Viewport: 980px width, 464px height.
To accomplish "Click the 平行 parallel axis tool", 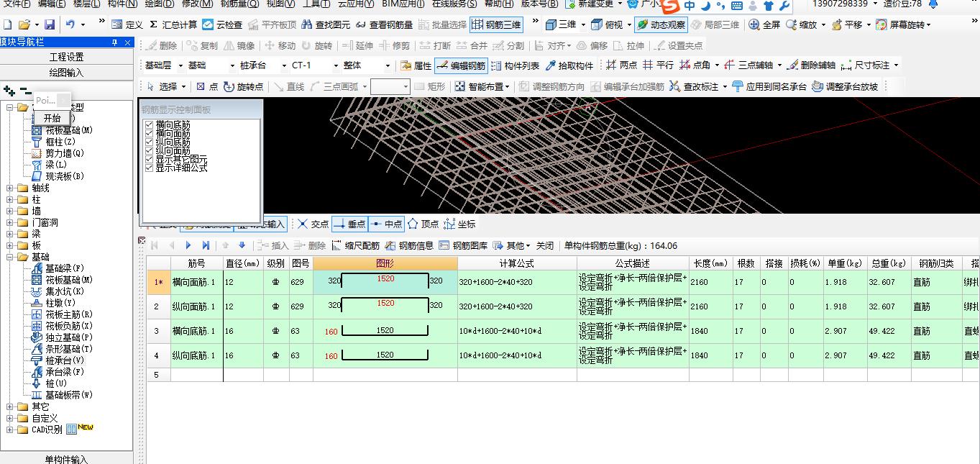I will pyautogui.click(x=659, y=65).
